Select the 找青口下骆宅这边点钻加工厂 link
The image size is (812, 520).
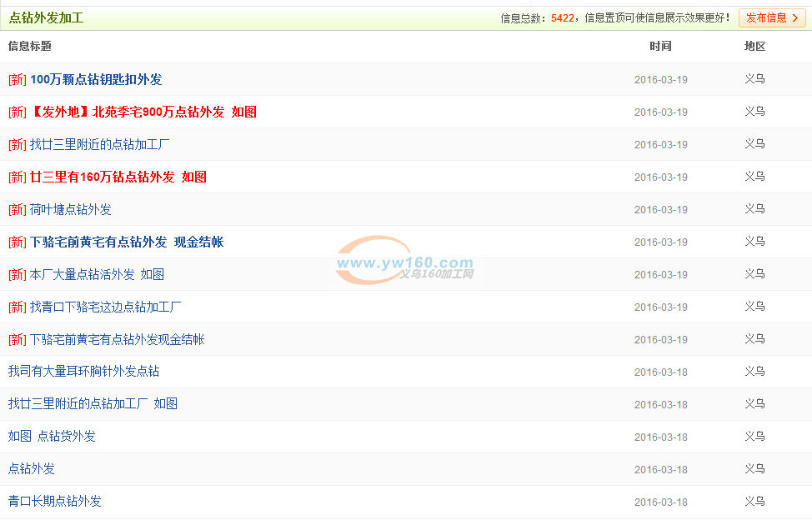click(106, 307)
